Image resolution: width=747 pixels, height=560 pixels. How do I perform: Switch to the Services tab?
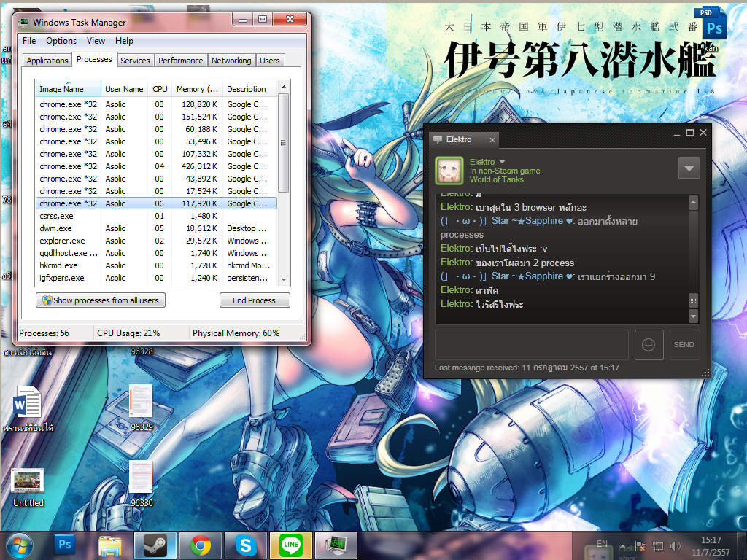click(x=135, y=61)
